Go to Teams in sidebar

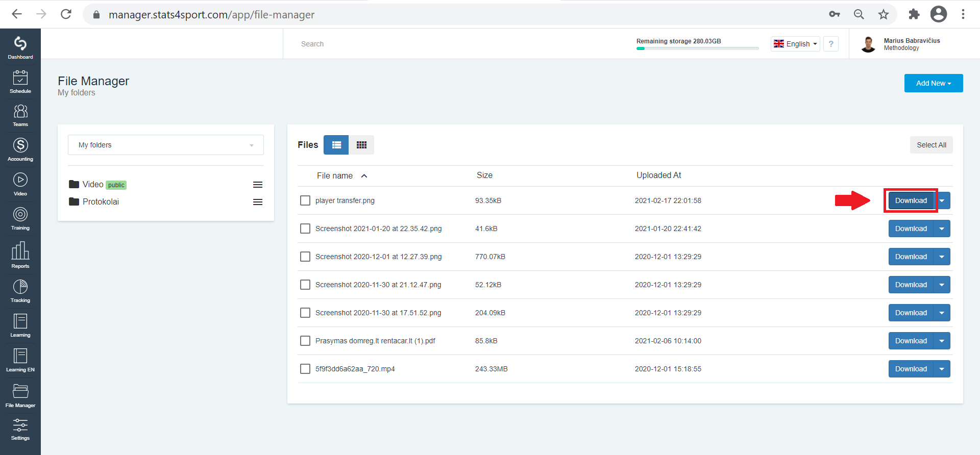point(20,115)
